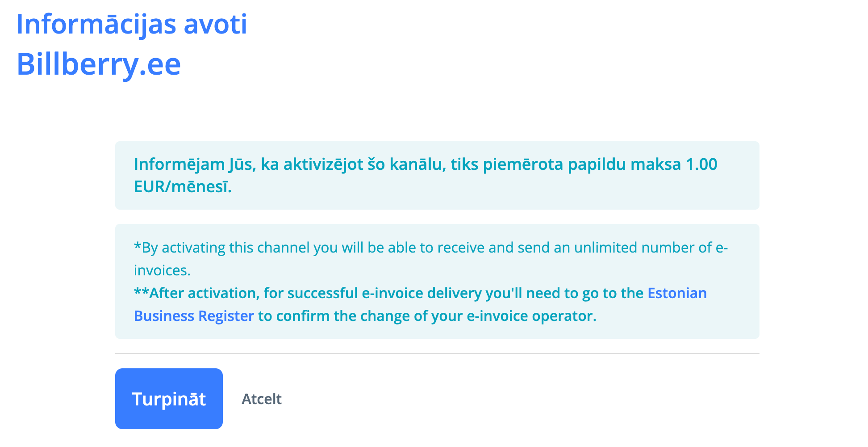Click the divider line above Turpināt
The image size is (868, 447).
tap(437, 354)
